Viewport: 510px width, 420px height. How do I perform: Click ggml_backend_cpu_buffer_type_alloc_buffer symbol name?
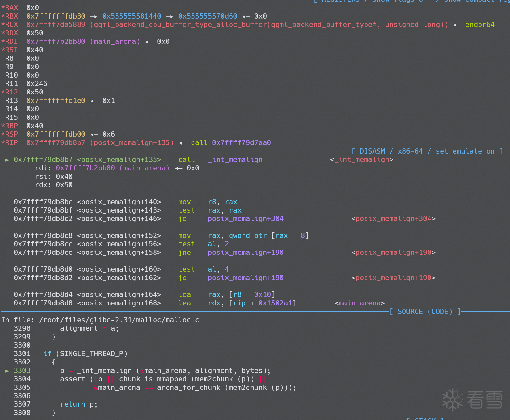click(180, 24)
